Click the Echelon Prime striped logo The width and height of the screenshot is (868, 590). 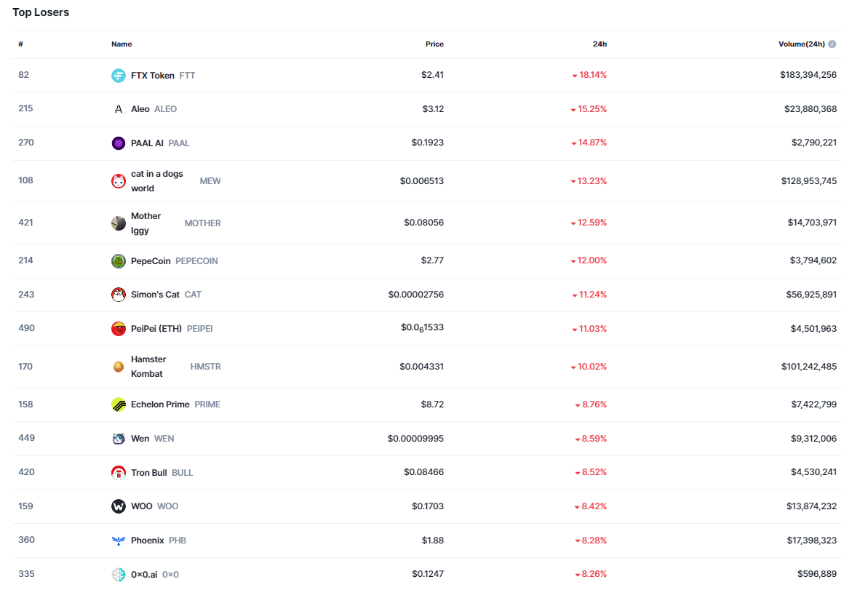118,404
